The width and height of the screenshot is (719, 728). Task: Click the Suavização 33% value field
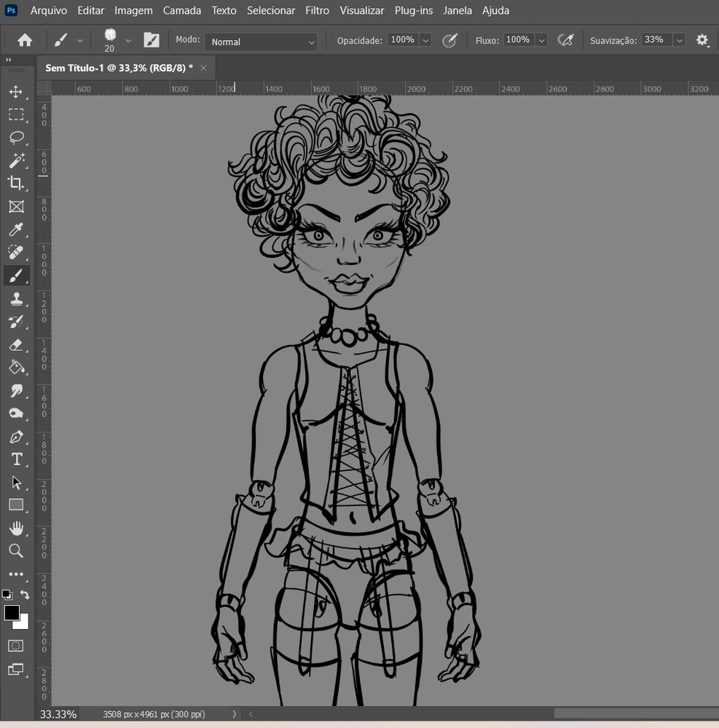656,40
